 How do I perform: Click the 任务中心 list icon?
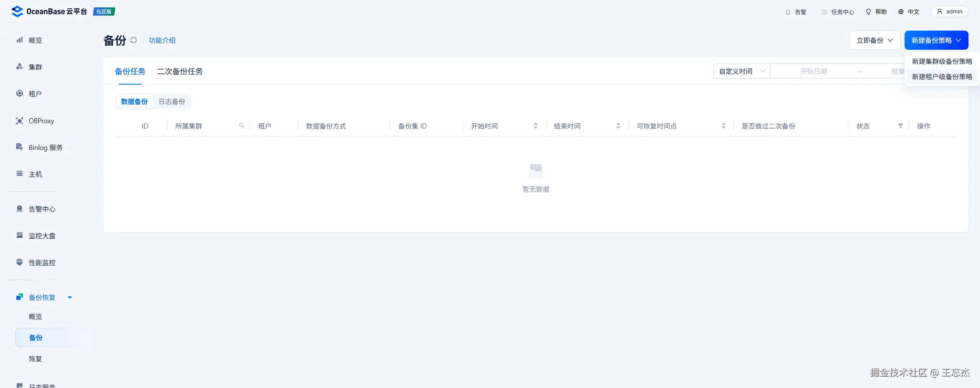pos(824,12)
